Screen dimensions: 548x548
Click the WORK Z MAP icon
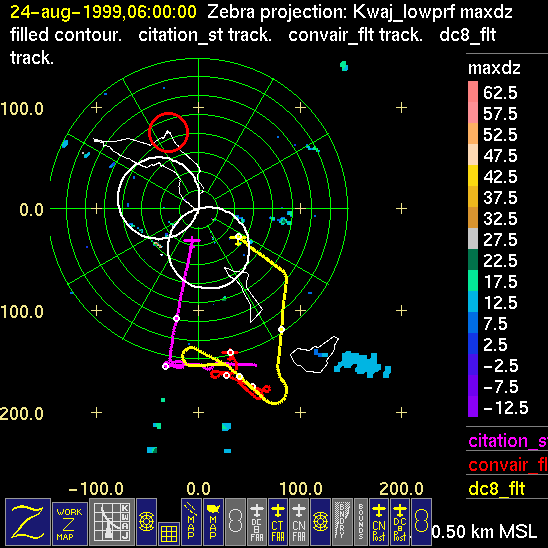70,524
